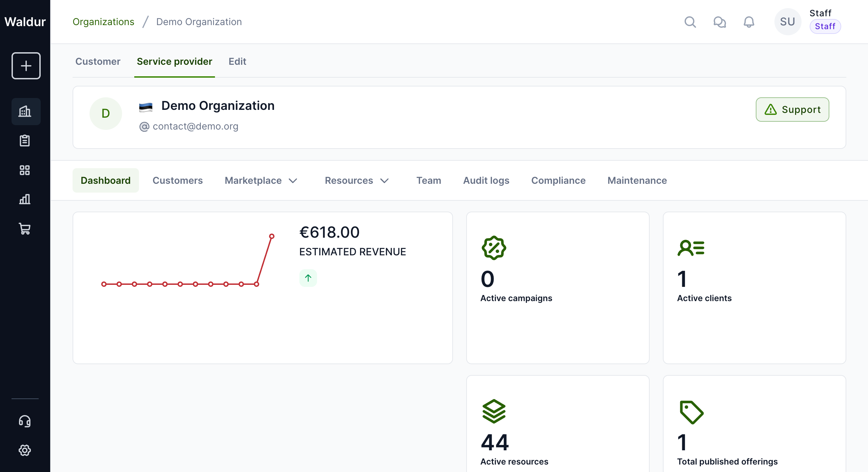The width and height of the screenshot is (868, 472).
Task: Open the grid dashboard icon in sidebar
Action: tap(25, 170)
